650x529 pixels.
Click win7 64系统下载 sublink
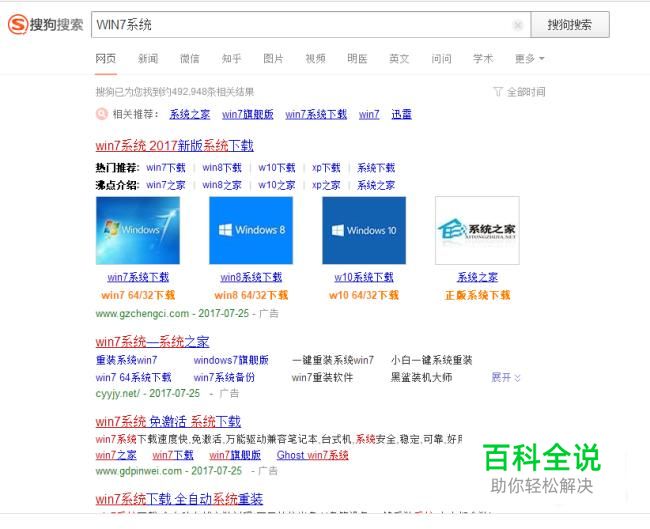tap(133, 377)
